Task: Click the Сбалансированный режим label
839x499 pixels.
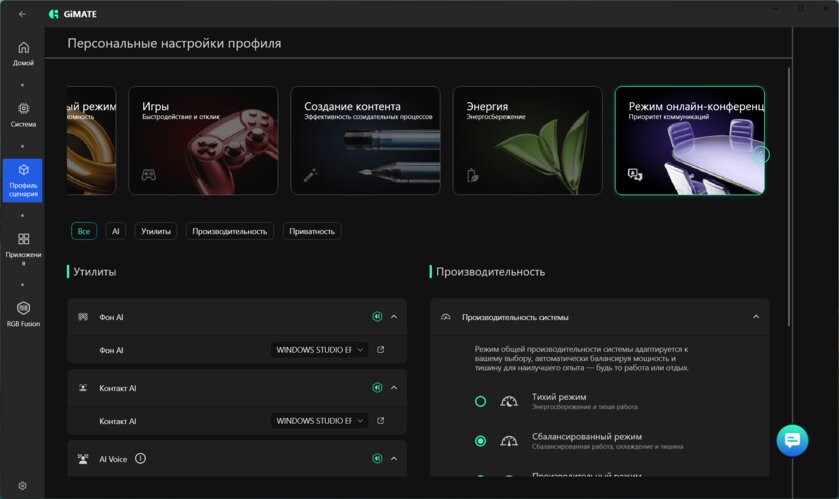Action: (x=586, y=436)
